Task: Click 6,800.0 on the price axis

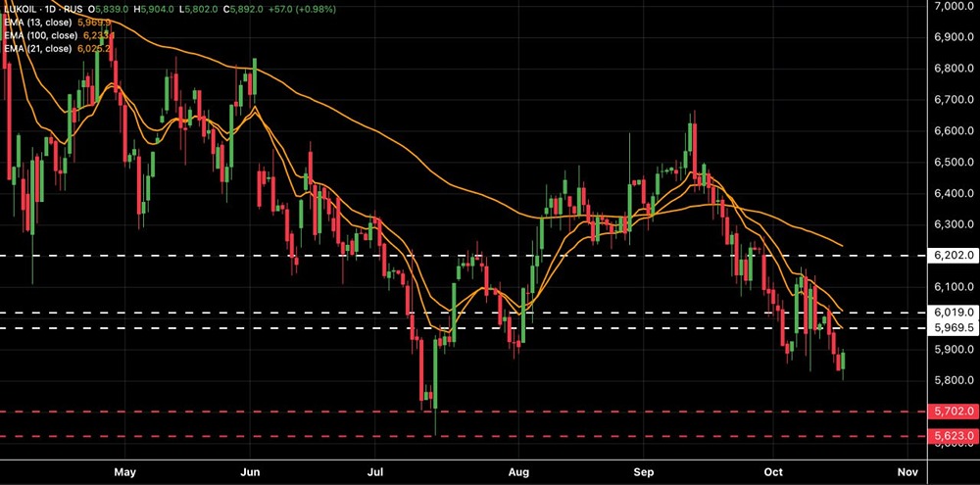Action: click(x=953, y=69)
